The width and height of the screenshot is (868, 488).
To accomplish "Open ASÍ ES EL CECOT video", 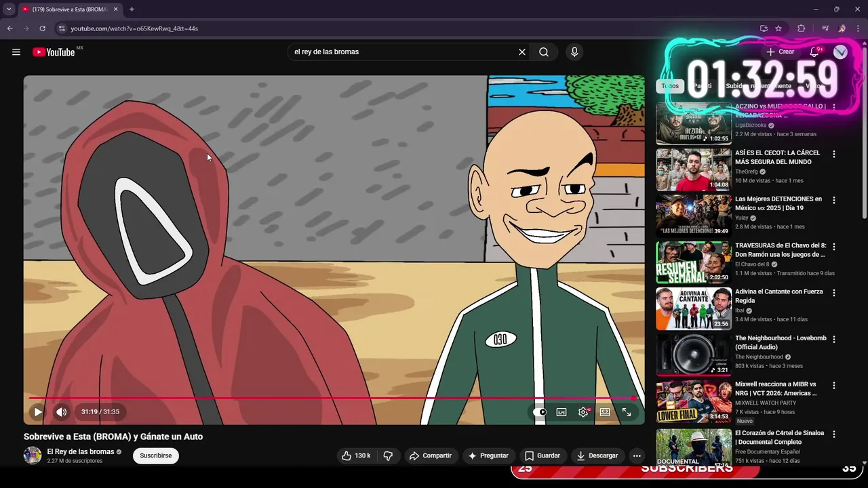I will coord(777,157).
